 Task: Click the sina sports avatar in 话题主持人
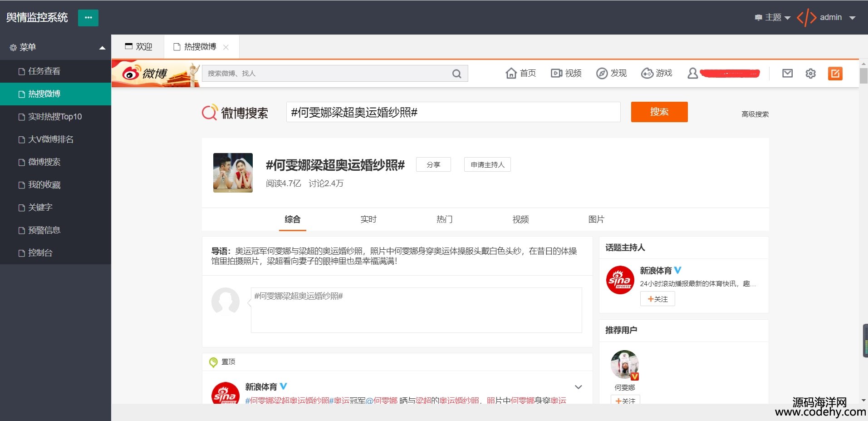point(620,280)
